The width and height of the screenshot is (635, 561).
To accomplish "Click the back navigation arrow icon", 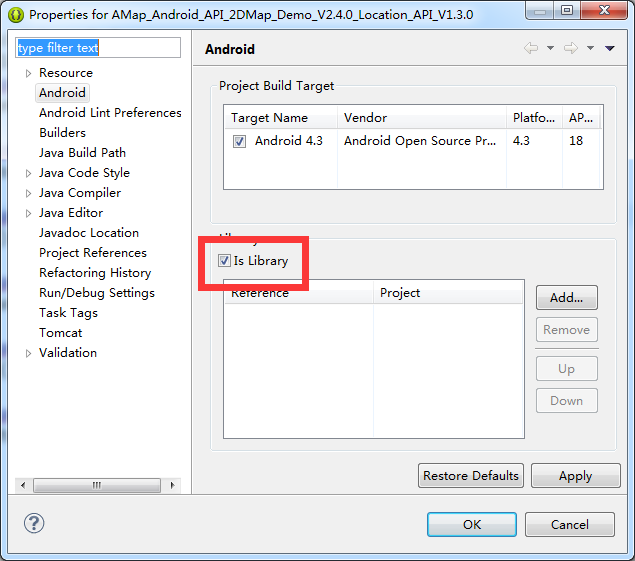I will point(531,48).
